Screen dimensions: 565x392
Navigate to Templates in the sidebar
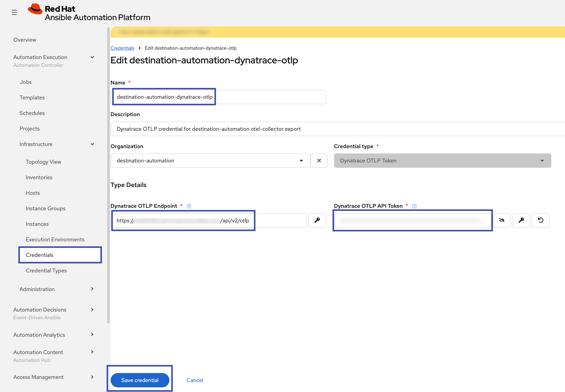32,97
